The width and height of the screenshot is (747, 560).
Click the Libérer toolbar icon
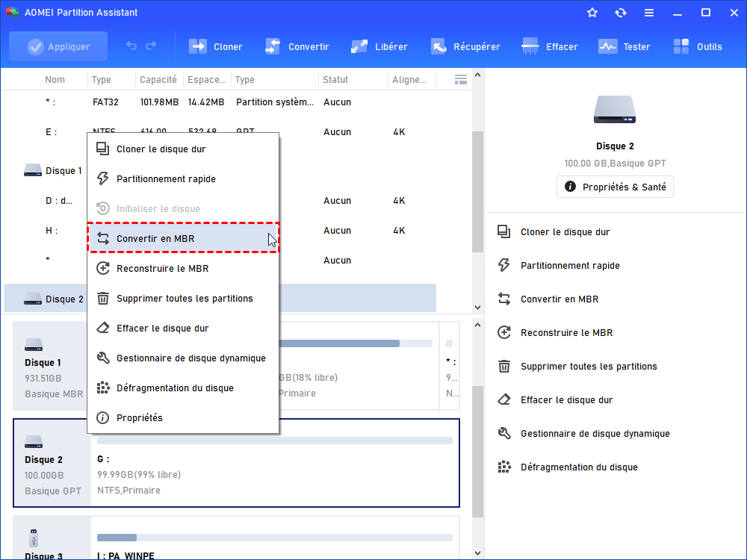360,46
